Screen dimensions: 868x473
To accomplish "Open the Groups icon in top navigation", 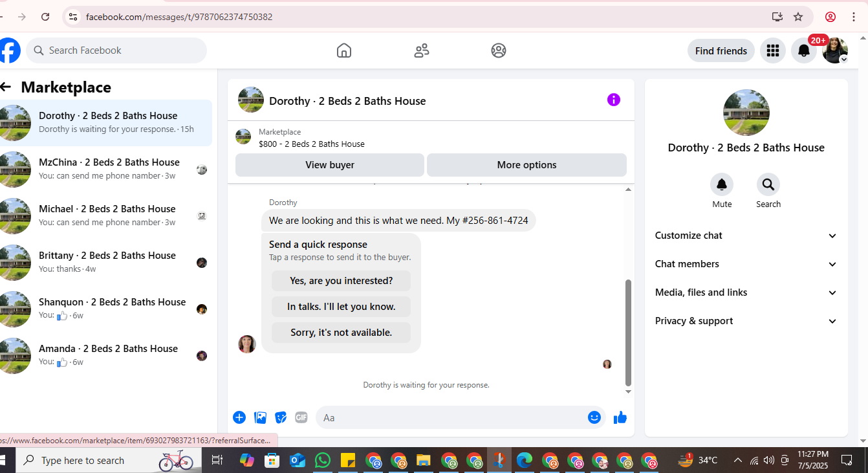I will click(x=499, y=50).
